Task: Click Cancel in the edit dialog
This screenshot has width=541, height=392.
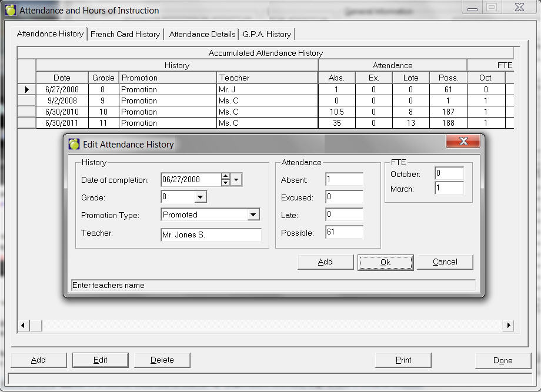Action: click(x=445, y=262)
